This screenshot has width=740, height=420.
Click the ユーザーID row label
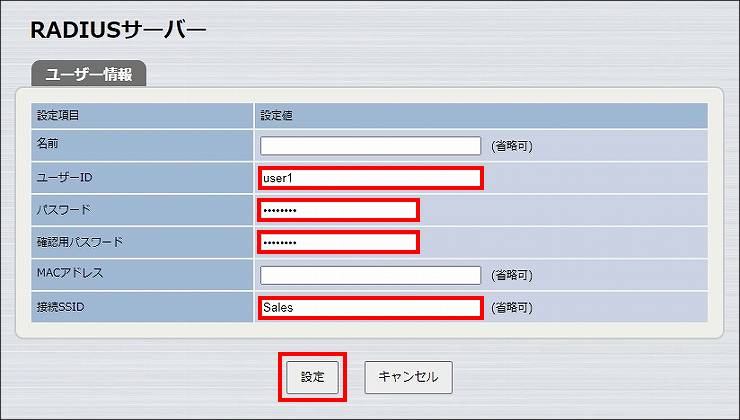coord(65,178)
